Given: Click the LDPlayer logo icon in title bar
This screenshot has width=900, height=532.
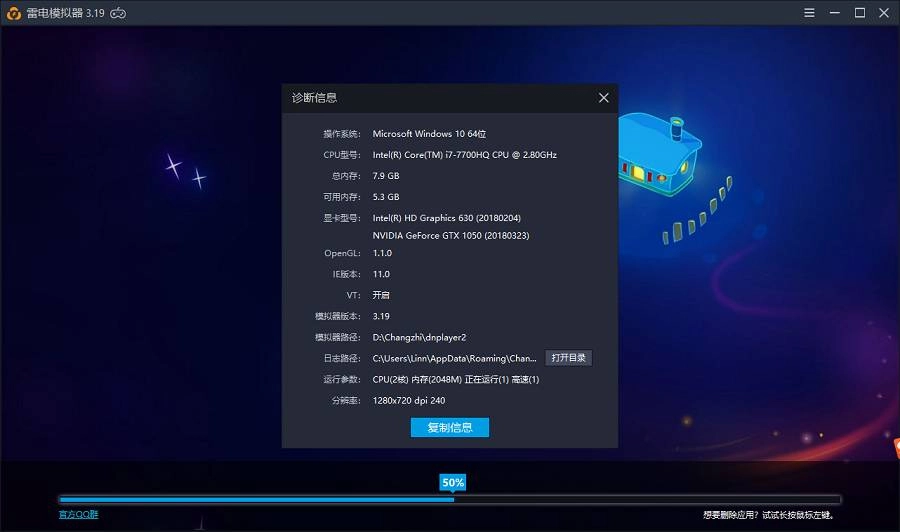Looking at the screenshot, I should point(14,13).
